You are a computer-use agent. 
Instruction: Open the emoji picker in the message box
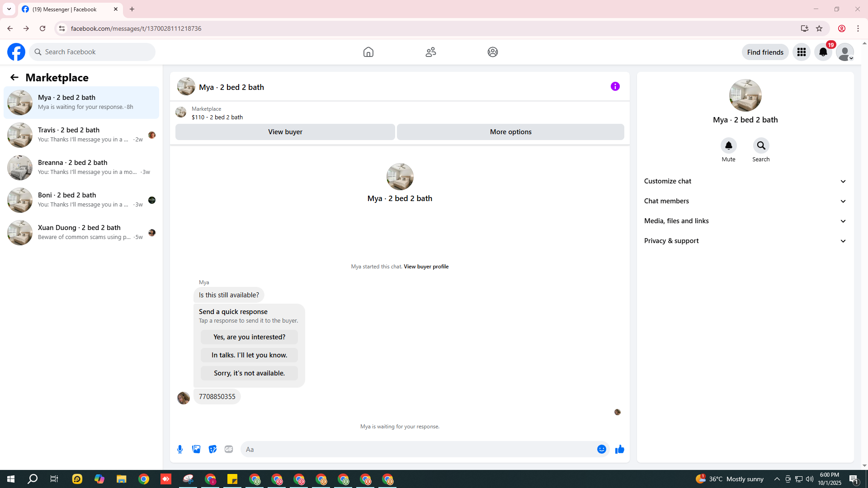point(601,449)
